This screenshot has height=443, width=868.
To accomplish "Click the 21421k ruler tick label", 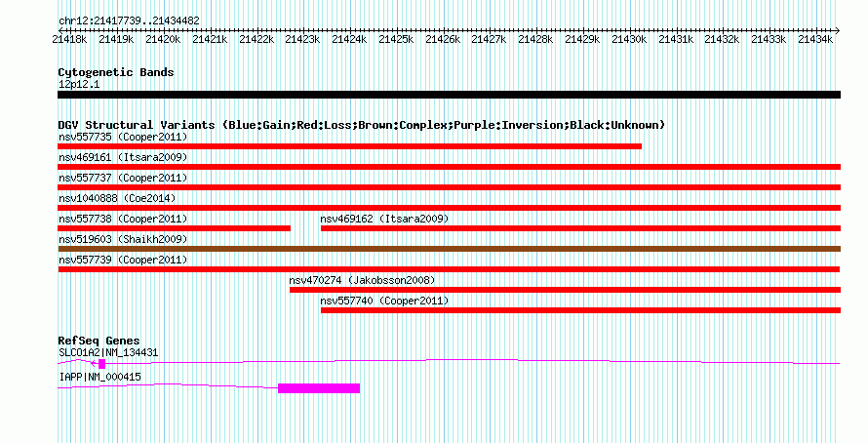I will tap(210, 40).
